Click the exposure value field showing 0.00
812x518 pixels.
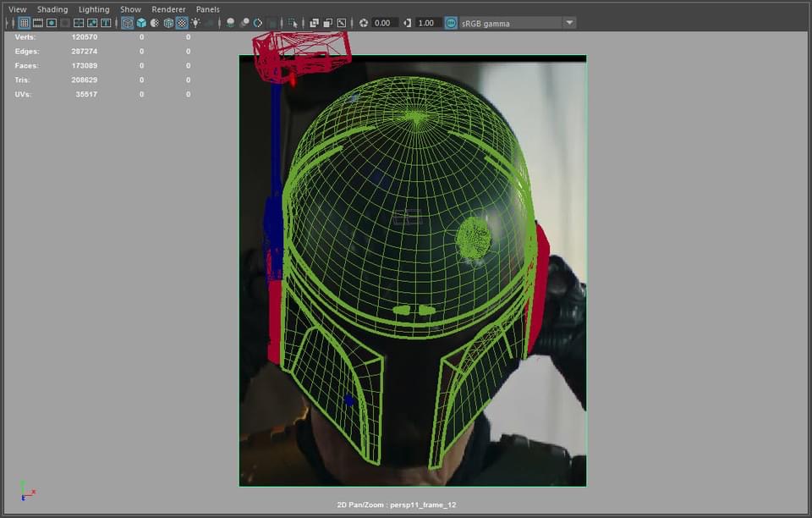(385, 23)
